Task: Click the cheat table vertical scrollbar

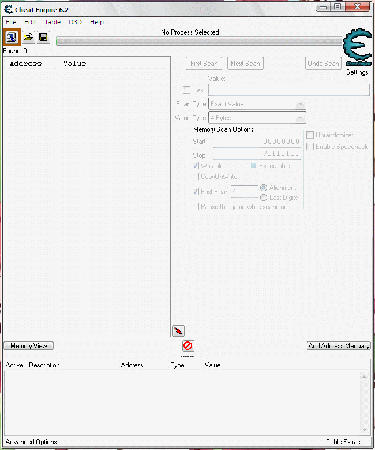Action: pos(364,403)
